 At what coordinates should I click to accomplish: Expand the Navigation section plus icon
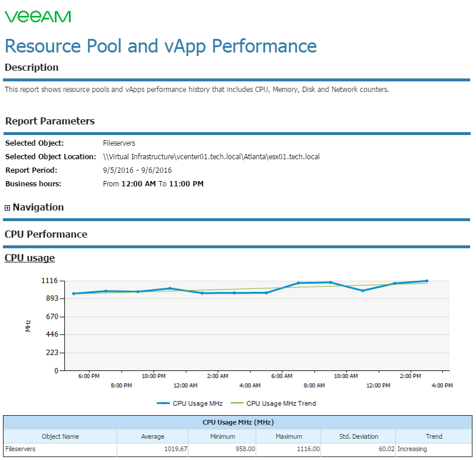7,208
